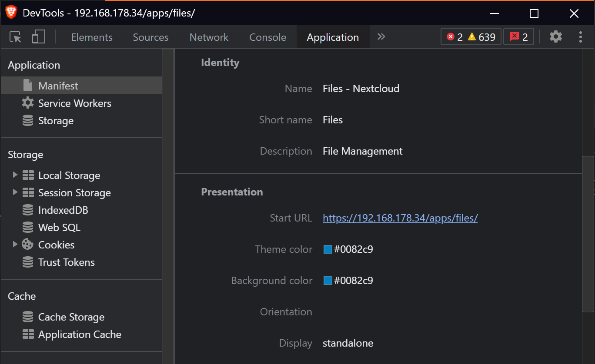The image size is (595, 364).
Task: Click the File Management description text
Action: (x=363, y=151)
